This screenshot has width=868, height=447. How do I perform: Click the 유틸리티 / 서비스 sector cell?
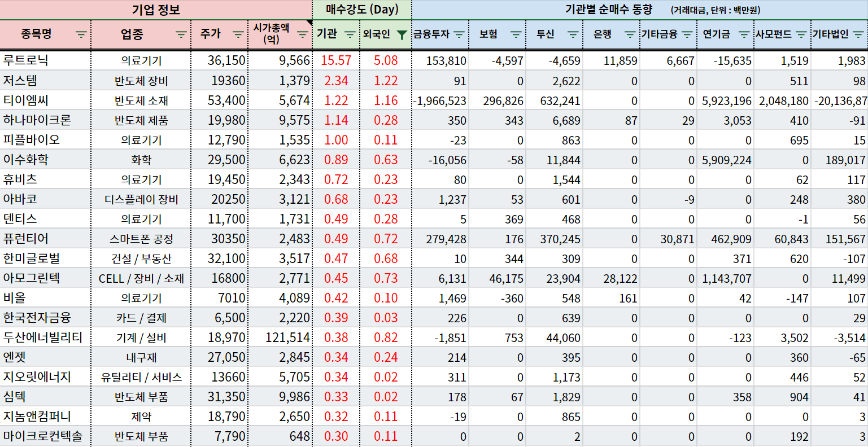(x=141, y=377)
